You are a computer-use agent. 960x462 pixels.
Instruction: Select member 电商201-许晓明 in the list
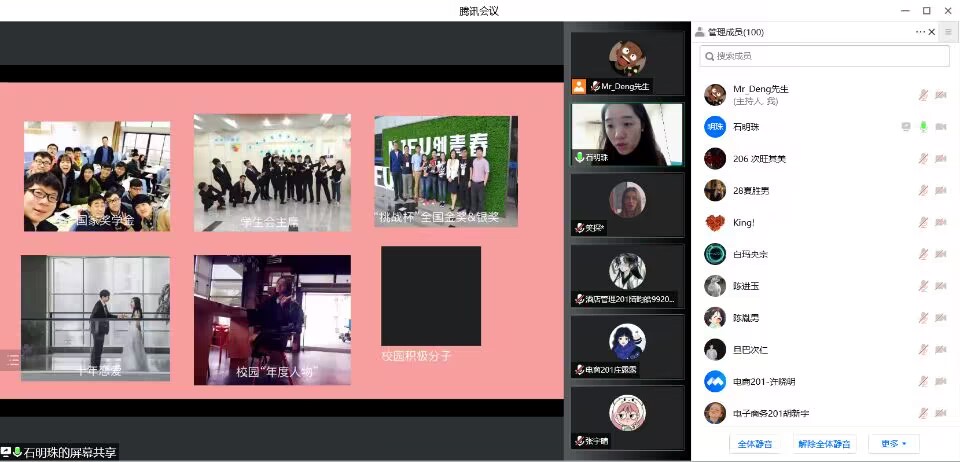pos(765,381)
